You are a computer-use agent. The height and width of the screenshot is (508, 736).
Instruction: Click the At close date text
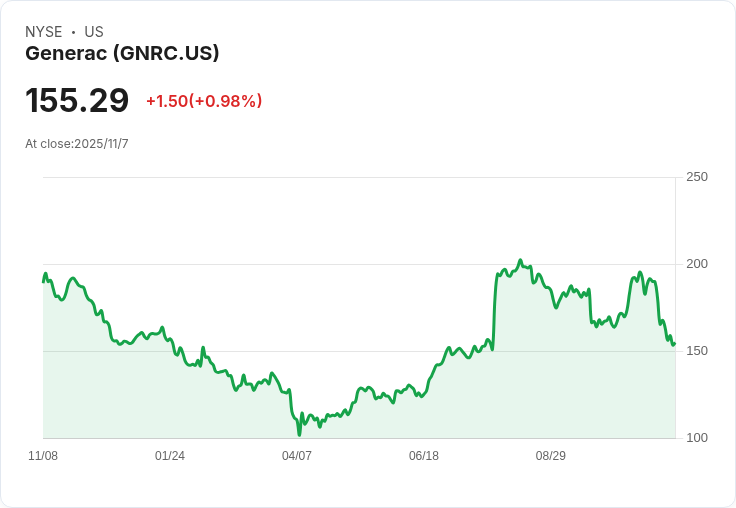77,144
